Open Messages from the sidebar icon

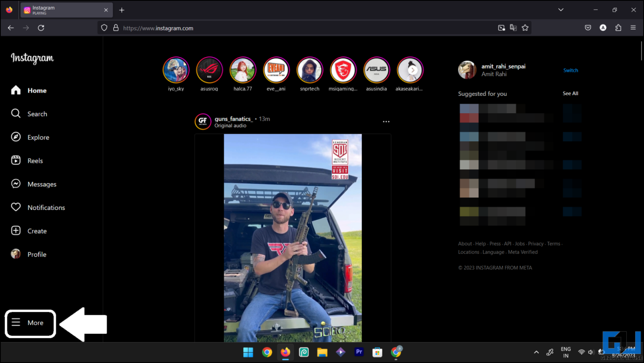tap(16, 184)
